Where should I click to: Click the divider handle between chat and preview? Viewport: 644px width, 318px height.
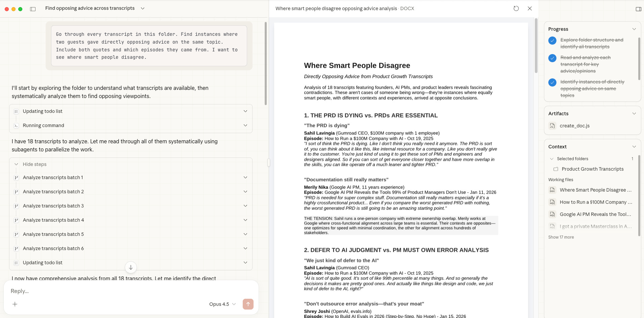coord(269,163)
